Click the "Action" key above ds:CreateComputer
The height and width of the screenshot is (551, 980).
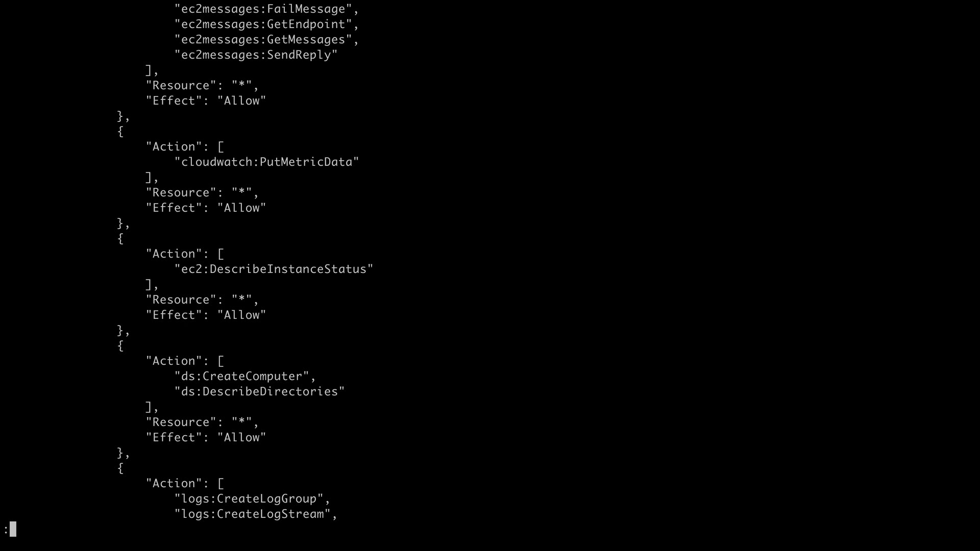(x=174, y=361)
